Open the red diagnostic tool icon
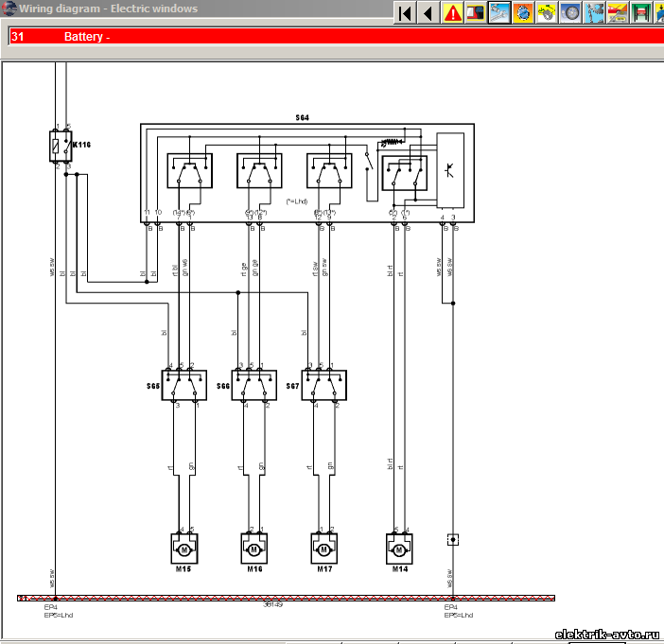 476,13
